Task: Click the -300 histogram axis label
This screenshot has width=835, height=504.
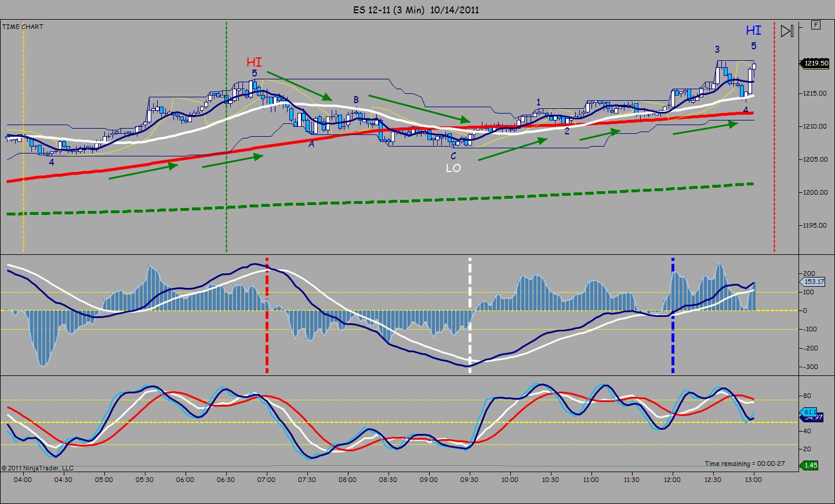Action: [x=812, y=367]
